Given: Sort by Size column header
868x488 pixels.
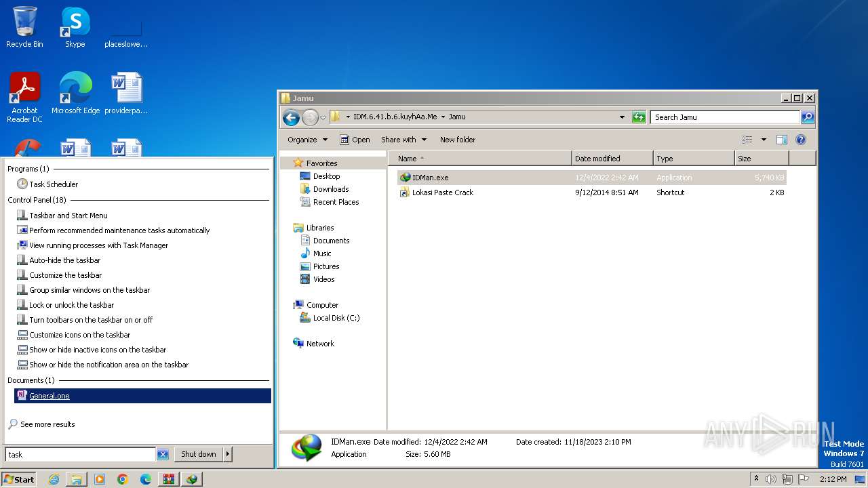Looking at the screenshot, I should [762, 159].
